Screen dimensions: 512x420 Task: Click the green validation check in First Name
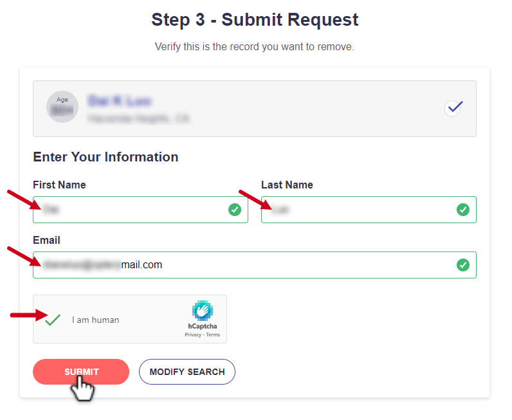tap(235, 210)
